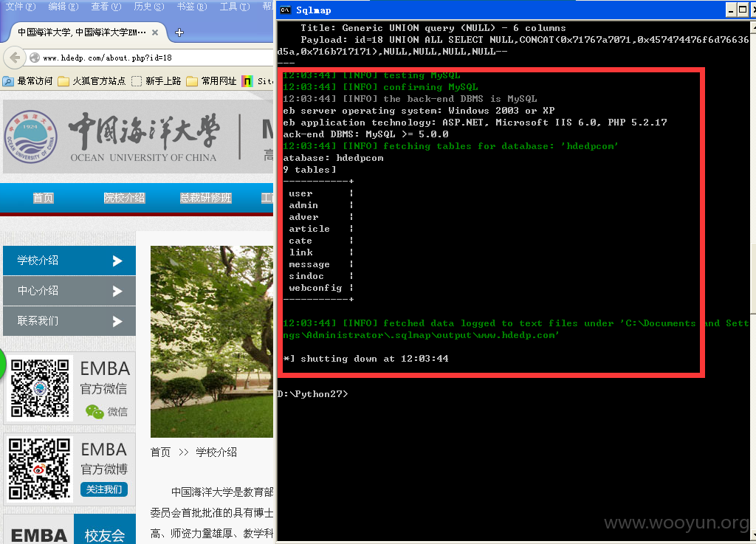Expand the 学校介绍 sidebar item

69,261
